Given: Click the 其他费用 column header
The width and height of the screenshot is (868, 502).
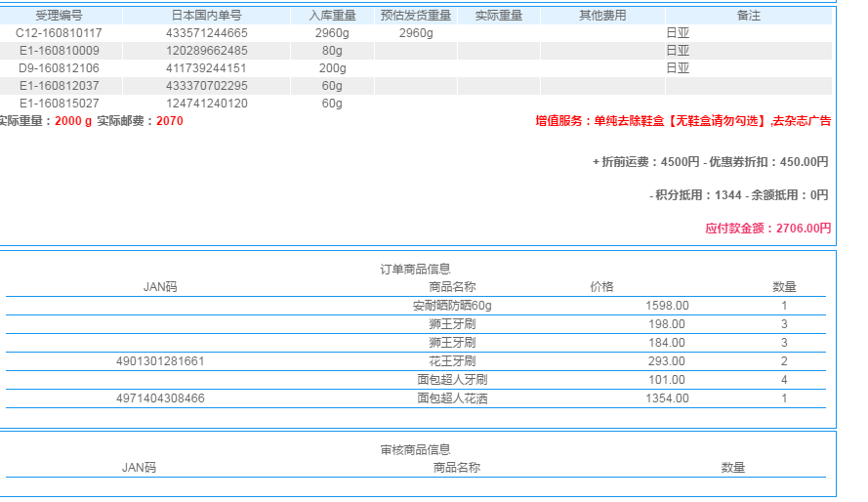Looking at the screenshot, I should pyautogui.click(x=602, y=16).
